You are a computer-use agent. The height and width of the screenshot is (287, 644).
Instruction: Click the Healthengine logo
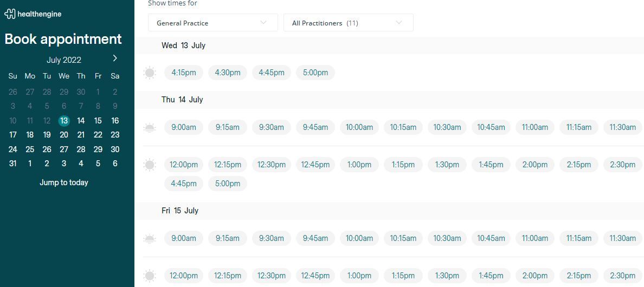tap(33, 14)
